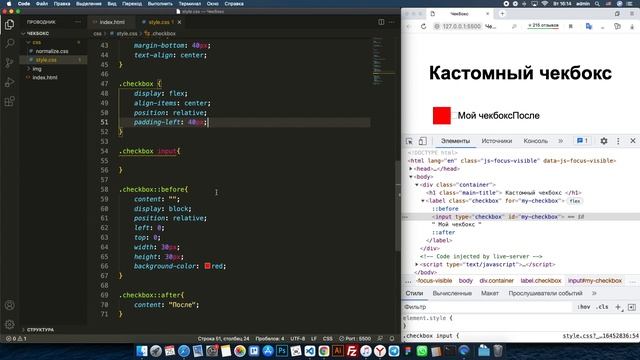Viewport: 640px width, 360px height.
Task: Select the DevTools inspect element picker
Action: (x=409, y=141)
